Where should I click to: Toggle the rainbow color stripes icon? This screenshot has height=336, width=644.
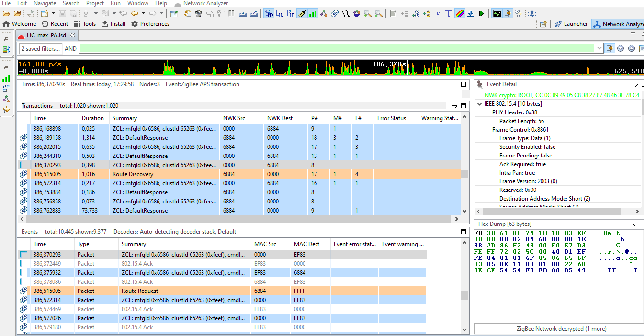tap(460, 13)
